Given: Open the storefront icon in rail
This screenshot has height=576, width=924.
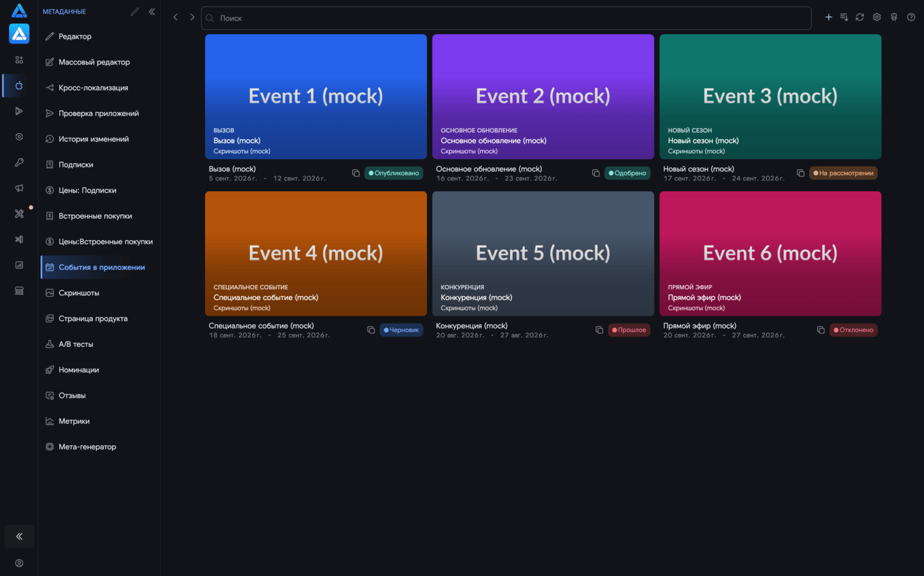Looking at the screenshot, I should coord(19,291).
